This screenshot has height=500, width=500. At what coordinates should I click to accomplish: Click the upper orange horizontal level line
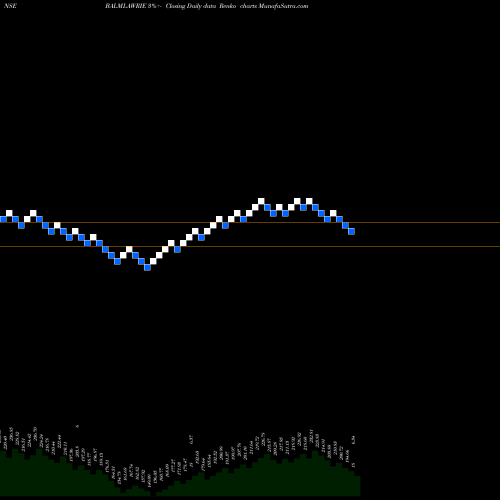click(250, 222)
